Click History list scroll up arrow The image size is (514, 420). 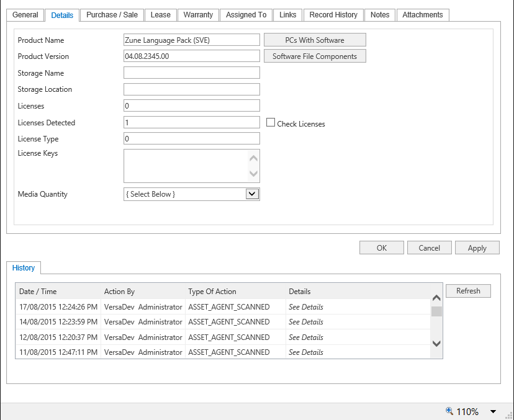[436, 298]
